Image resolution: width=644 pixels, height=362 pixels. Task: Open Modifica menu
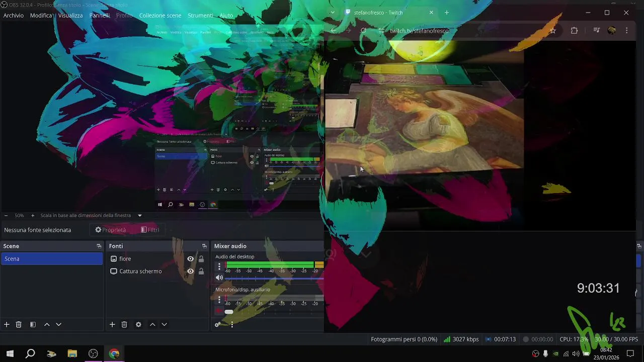coord(41,16)
